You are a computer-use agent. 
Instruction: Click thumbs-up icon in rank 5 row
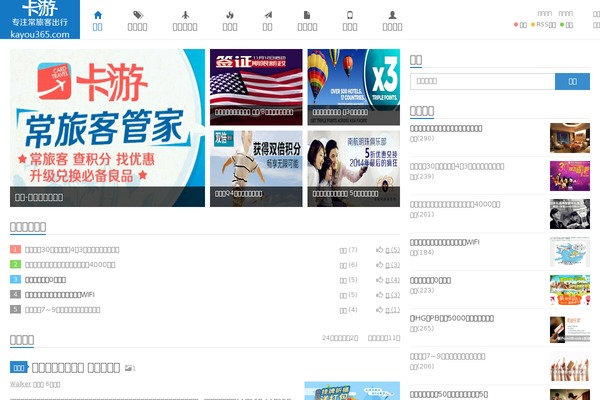point(380,310)
